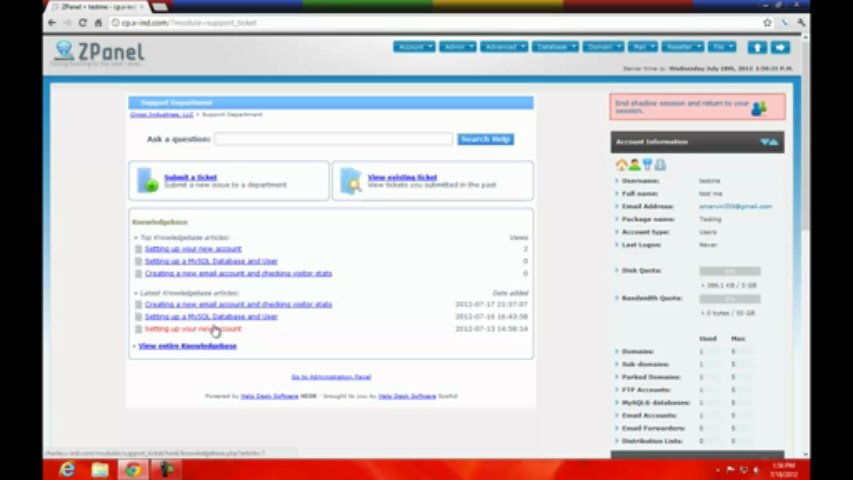Click the View existing ticket magnifier icon

[x=351, y=181]
